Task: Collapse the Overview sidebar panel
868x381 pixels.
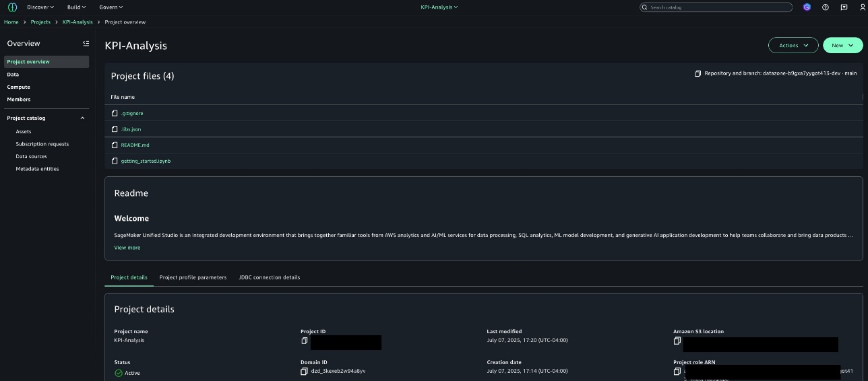Action: [86, 43]
